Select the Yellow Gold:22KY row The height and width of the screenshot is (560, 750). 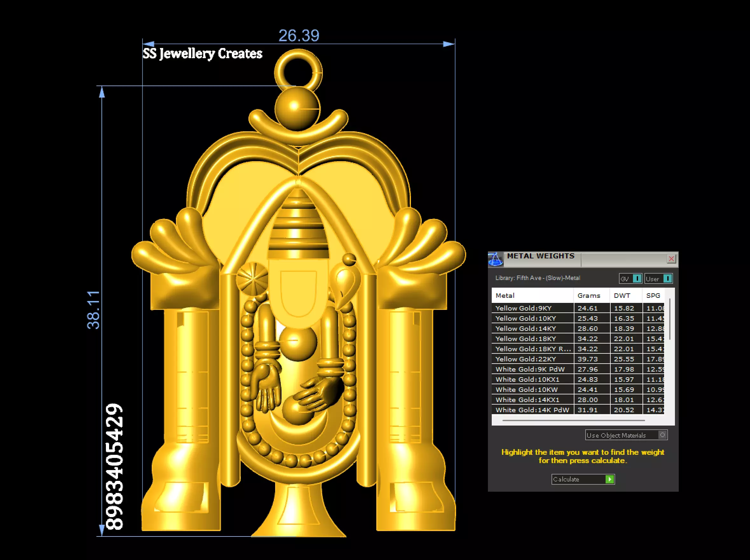point(578,359)
